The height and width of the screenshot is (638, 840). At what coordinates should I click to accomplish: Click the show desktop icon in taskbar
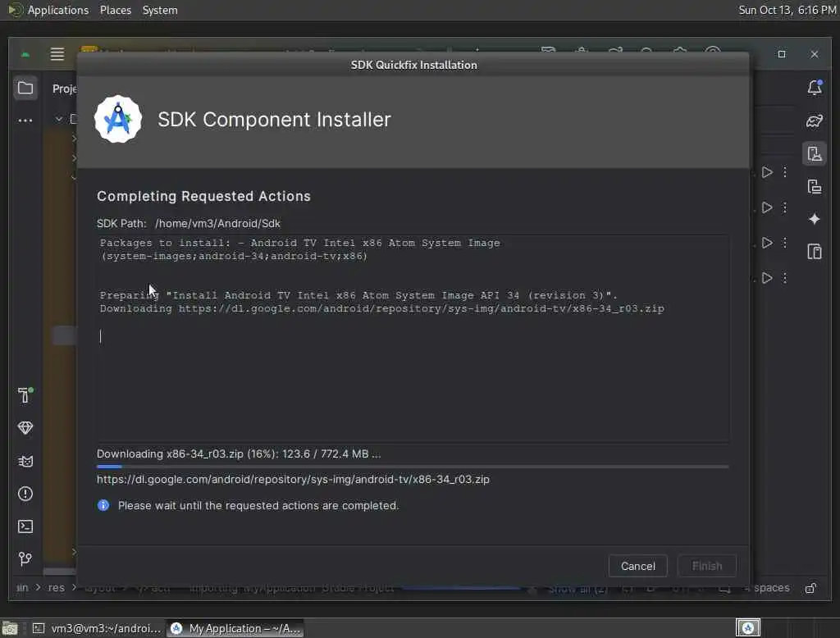pyautogui.click(x=10, y=628)
